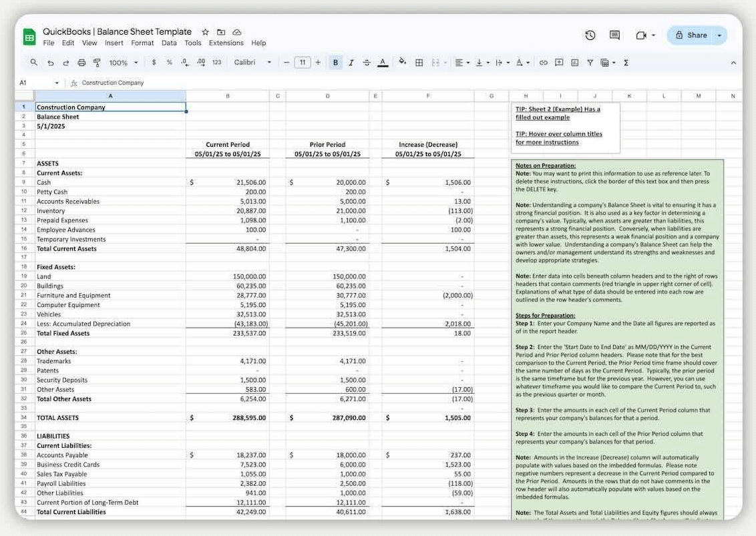Open Share options dropdown arrow
The image size is (756, 536).
coord(719,35)
